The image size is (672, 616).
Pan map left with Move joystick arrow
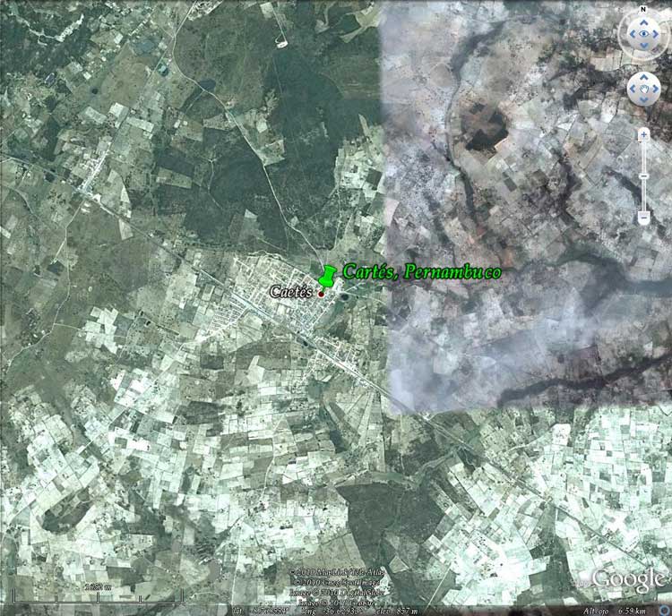click(x=633, y=89)
